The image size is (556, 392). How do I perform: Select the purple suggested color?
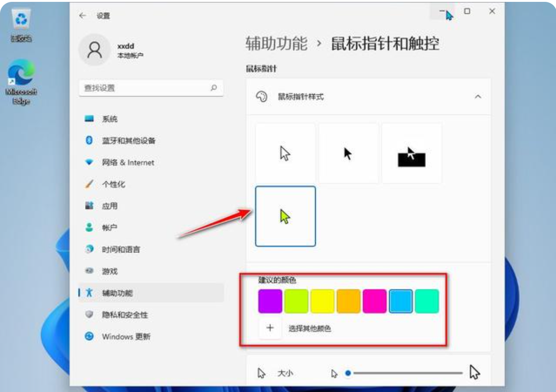click(269, 300)
